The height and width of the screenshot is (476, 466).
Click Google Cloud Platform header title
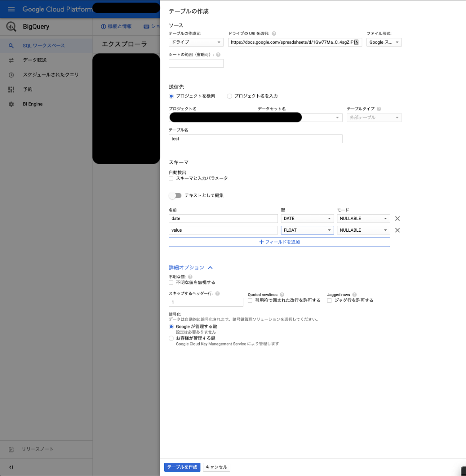58,9
